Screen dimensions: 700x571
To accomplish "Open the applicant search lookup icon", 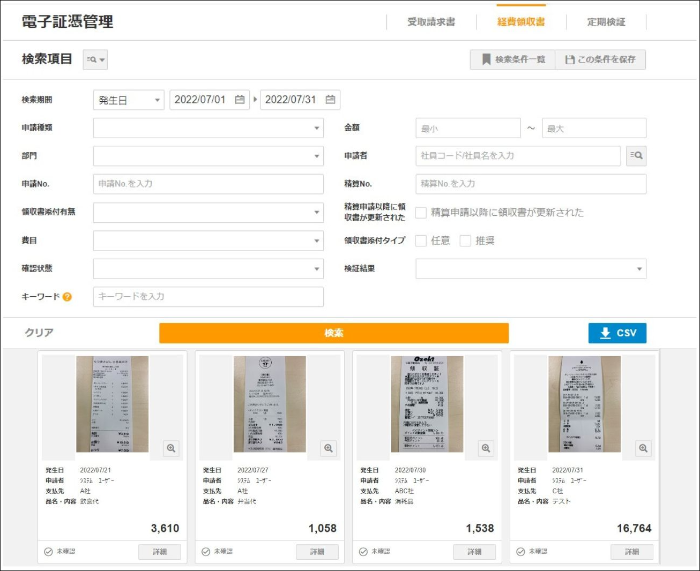I will click(636, 156).
